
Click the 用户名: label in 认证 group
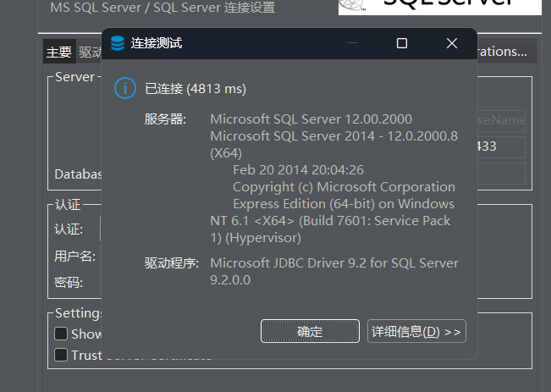click(x=74, y=256)
